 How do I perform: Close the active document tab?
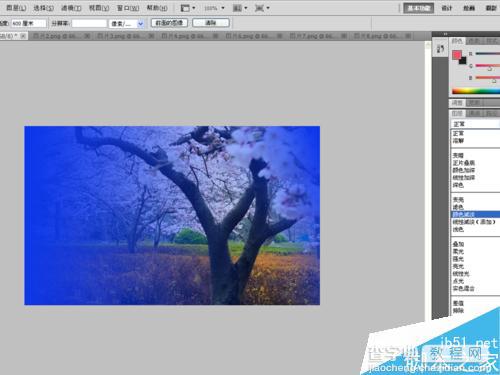[23, 36]
